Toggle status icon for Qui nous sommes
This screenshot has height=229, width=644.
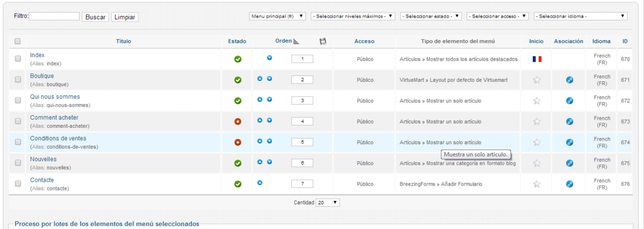[237, 100]
